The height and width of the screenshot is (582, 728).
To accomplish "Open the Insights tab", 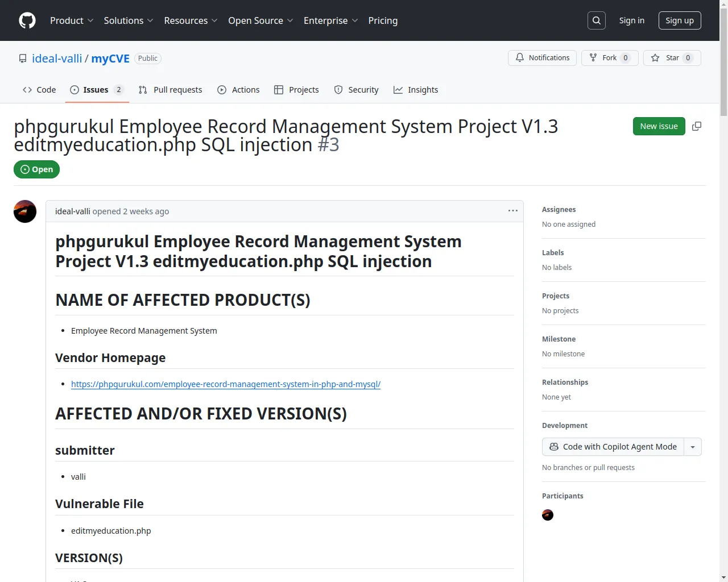I will coord(416,90).
